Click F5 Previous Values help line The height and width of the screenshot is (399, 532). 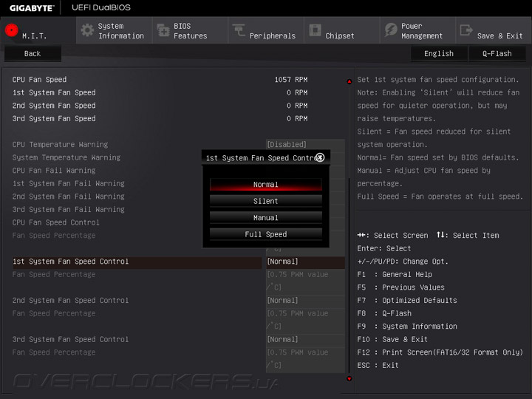(x=400, y=287)
